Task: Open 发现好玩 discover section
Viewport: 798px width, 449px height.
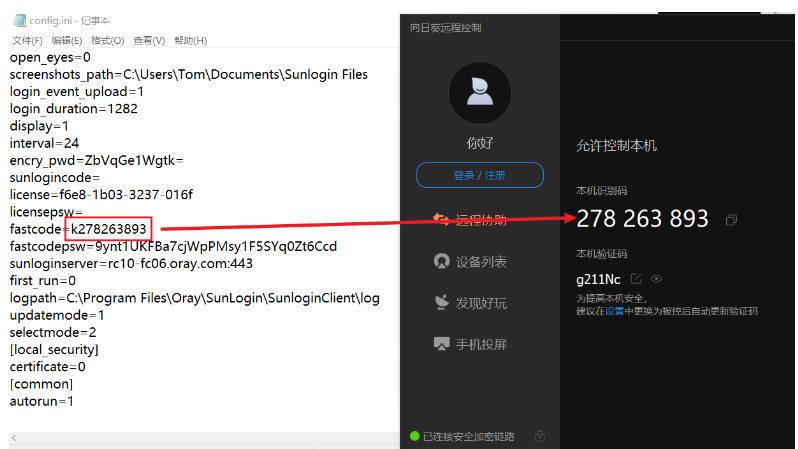Action: pyautogui.click(x=470, y=303)
